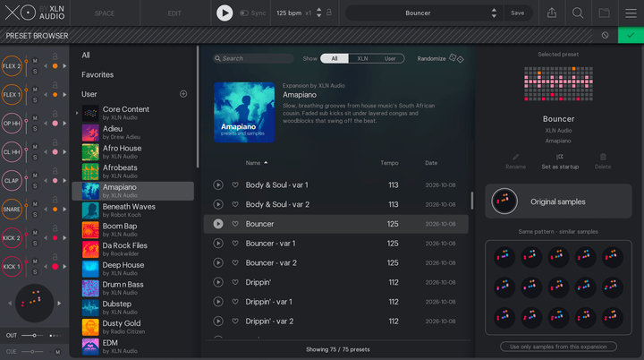Delete the selected preset with trash icon

point(603,162)
